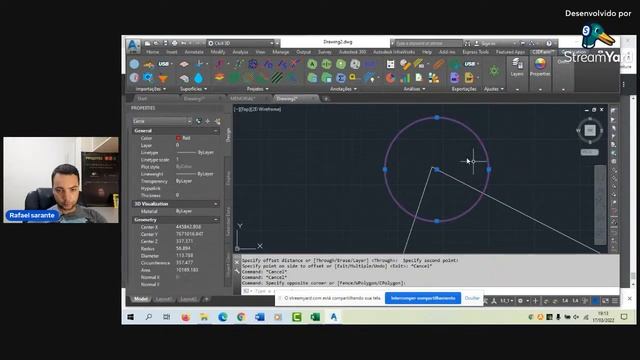Click the viewport controls label Top 2D Wireframe
The image size is (640, 360).
coord(258,109)
